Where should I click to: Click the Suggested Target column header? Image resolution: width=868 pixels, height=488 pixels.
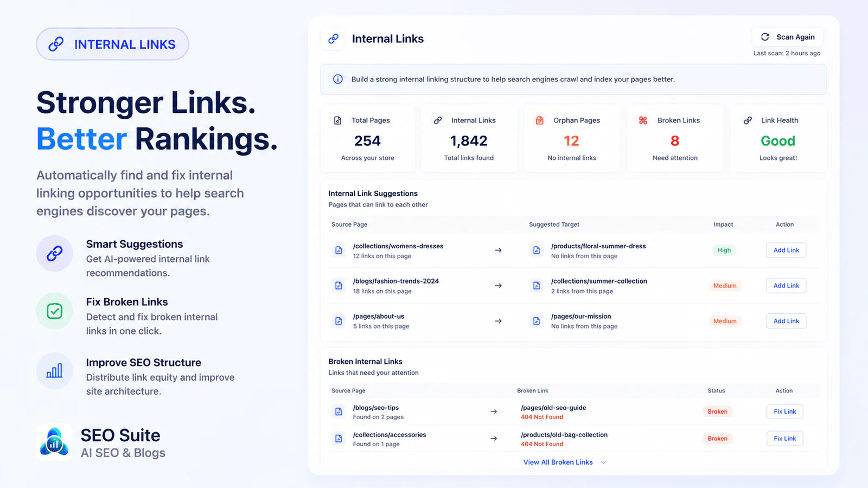(554, 224)
